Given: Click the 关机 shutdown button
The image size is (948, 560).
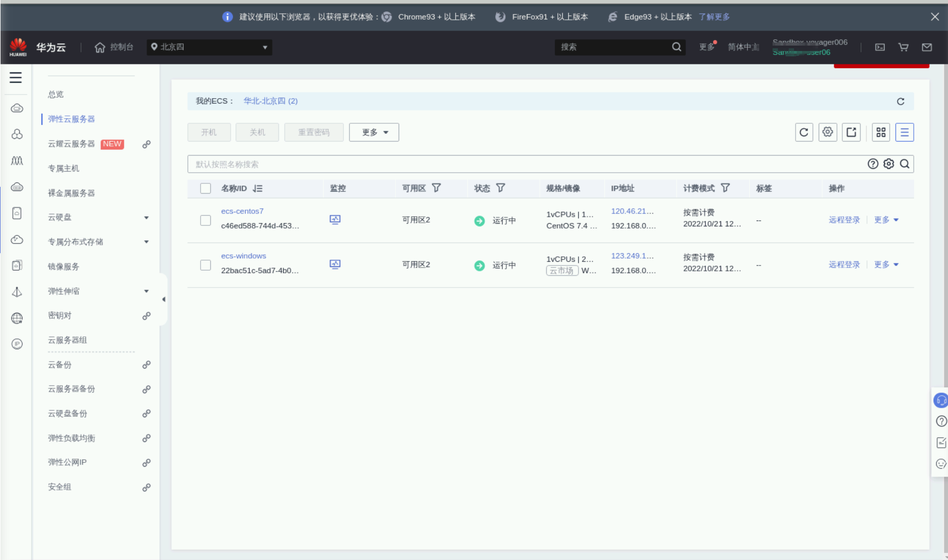Looking at the screenshot, I should pos(257,132).
